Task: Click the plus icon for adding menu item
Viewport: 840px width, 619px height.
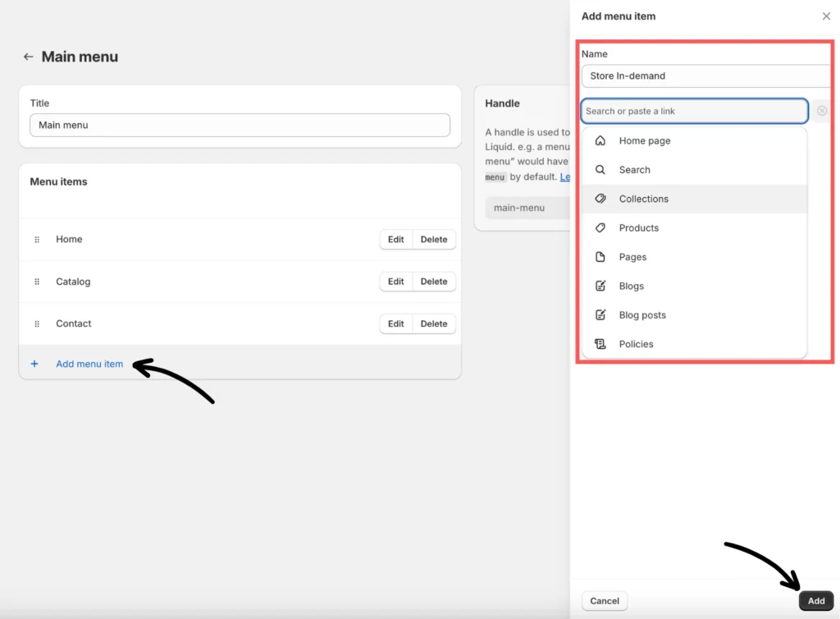Action: click(x=34, y=364)
